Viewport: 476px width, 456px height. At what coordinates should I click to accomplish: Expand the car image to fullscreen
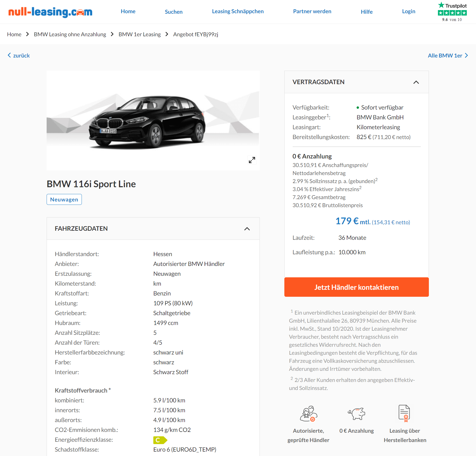pyautogui.click(x=252, y=160)
